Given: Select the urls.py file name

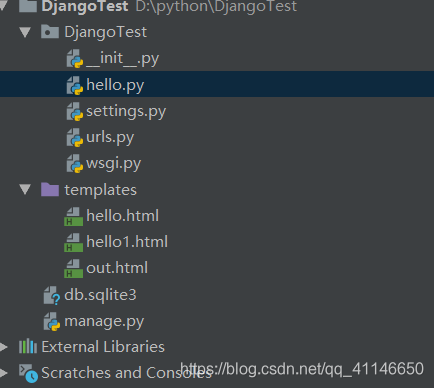Looking at the screenshot, I should point(110,138).
